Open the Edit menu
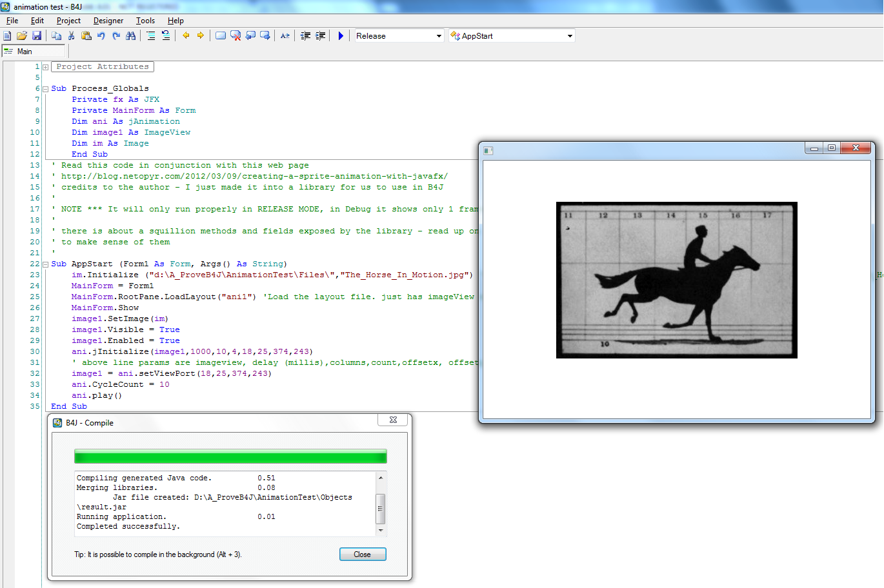The image size is (884, 588). coord(37,21)
